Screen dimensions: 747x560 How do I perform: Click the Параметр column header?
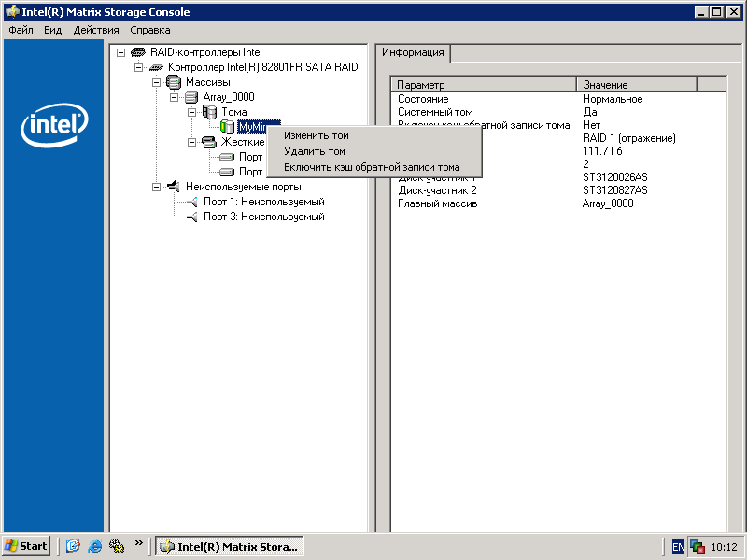pos(484,85)
